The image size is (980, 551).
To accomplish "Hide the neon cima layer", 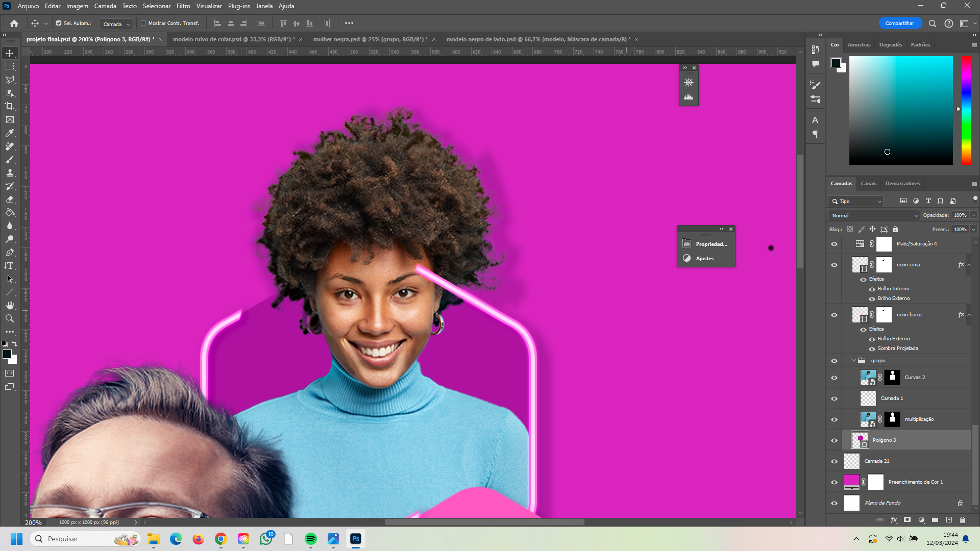I will 834,265.
